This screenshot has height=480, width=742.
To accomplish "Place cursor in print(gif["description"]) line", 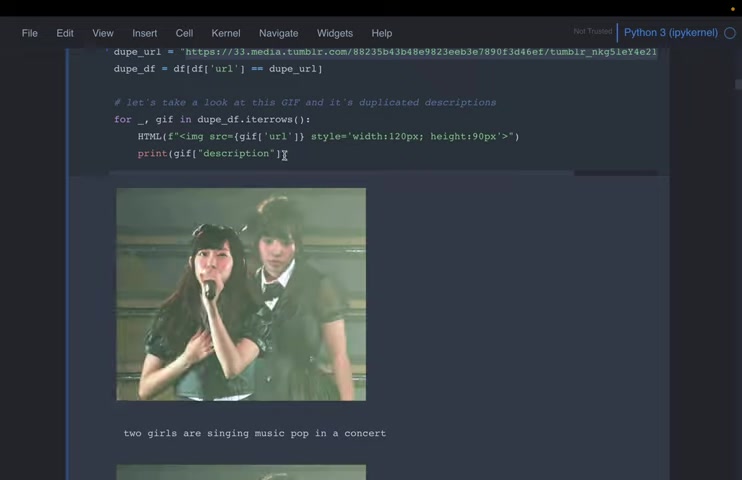I will (212, 153).
